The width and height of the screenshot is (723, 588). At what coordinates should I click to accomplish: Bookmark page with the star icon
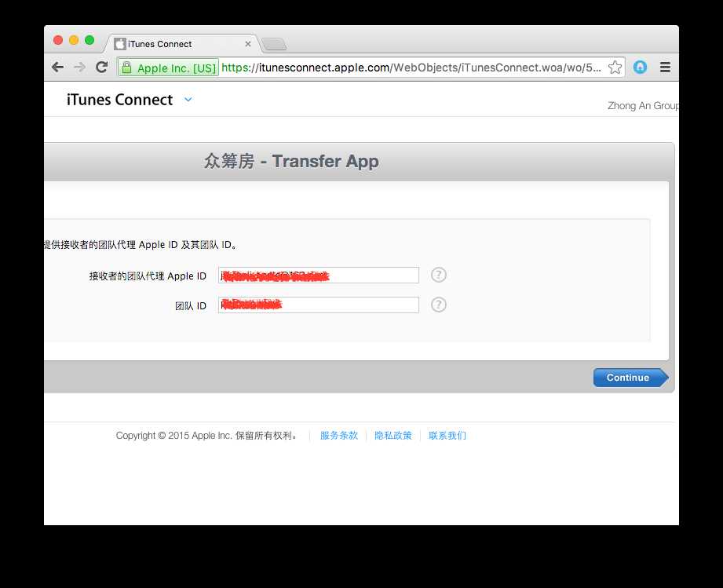(x=615, y=68)
